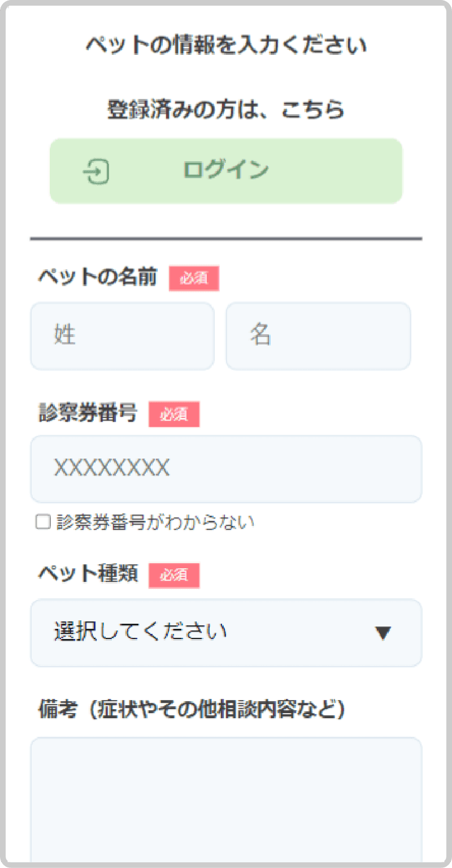The width and height of the screenshot is (452, 868).
Task: Click the dropdown arrow on the pet type selector
Action: click(x=384, y=633)
